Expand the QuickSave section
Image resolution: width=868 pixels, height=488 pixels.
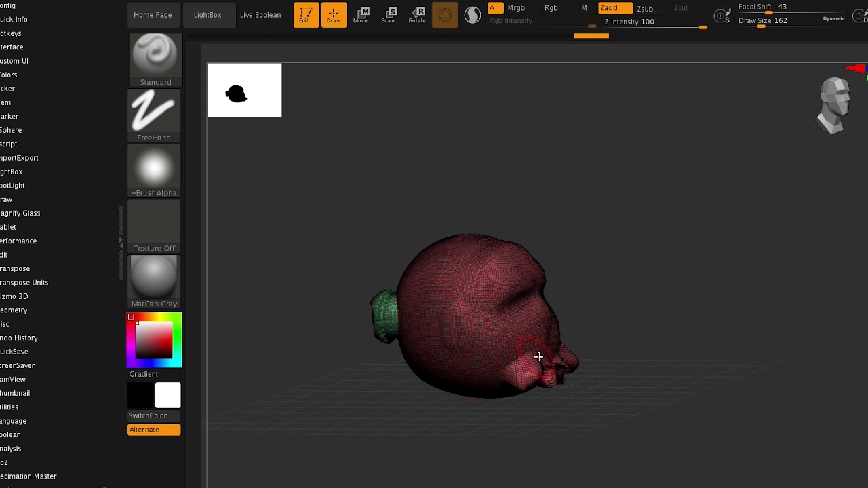point(14,352)
